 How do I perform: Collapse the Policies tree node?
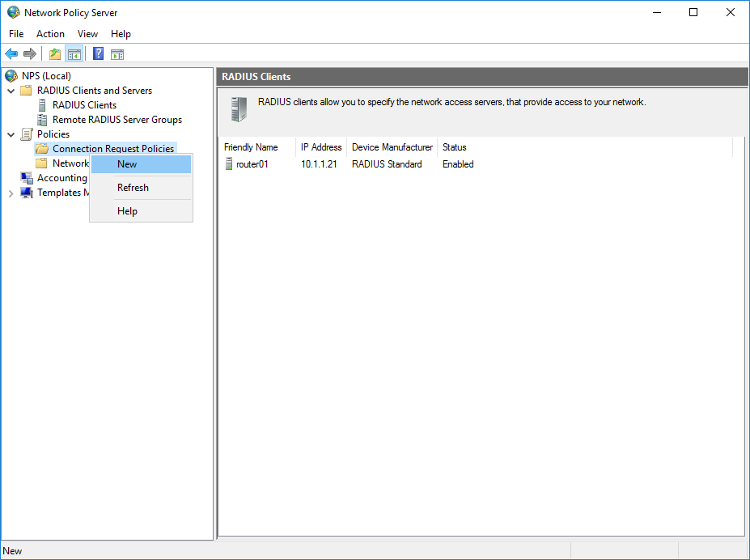(x=11, y=134)
